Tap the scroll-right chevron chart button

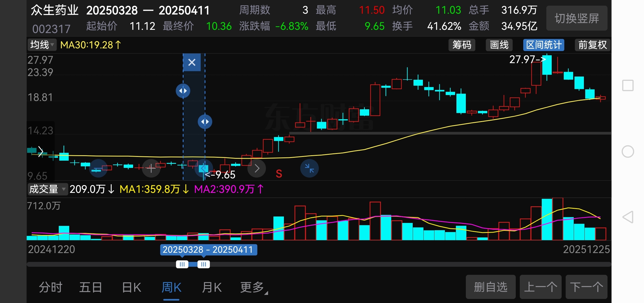pyautogui.click(x=257, y=168)
